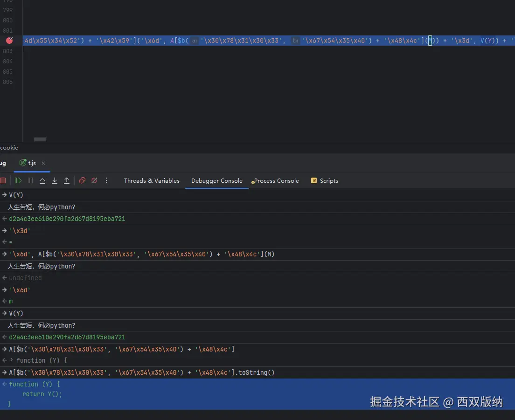Close the t.js debug tab
Screen dimensions: 515x420
43,163
